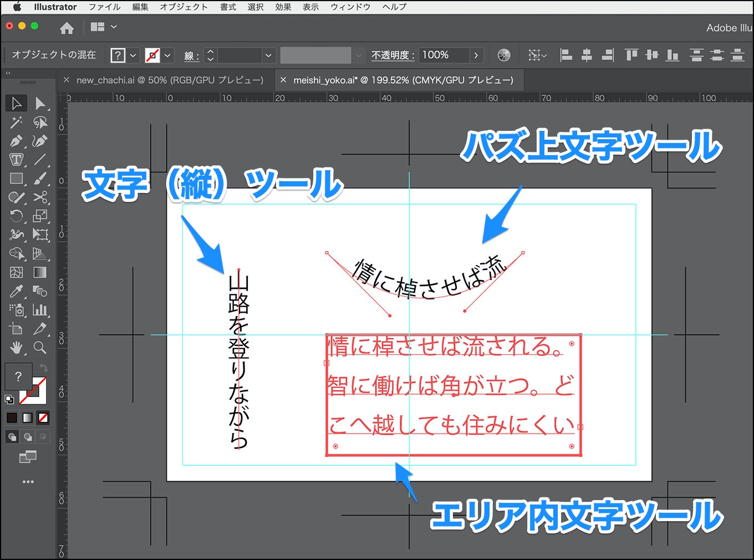Pick the Paintbrush tool
The height and width of the screenshot is (560, 754).
pos(40,179)
